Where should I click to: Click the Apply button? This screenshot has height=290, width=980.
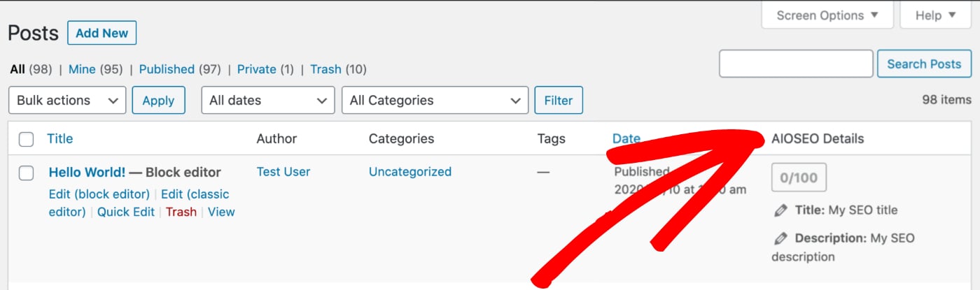(x=158, y=100)
